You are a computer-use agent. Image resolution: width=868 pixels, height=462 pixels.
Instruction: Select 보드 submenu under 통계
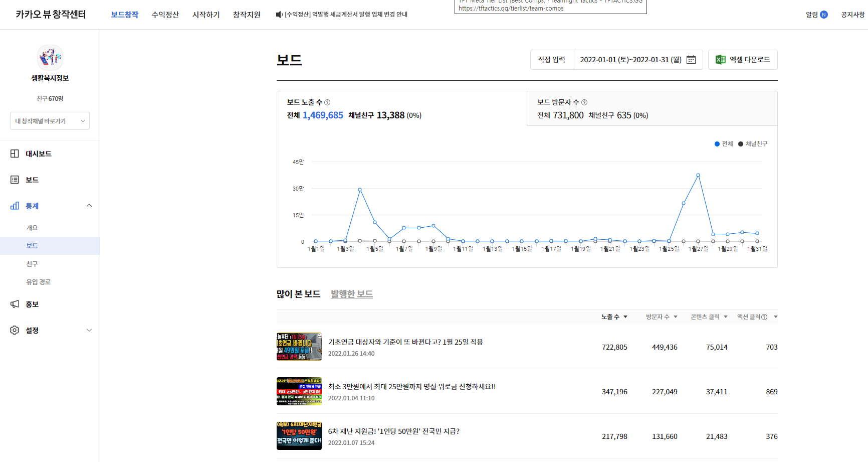[32, 246]
